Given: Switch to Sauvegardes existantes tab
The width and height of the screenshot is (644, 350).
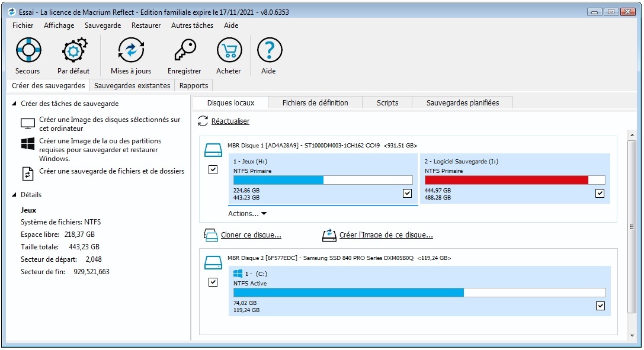Looking at the screenshot, I should click(x=132, y=86).
